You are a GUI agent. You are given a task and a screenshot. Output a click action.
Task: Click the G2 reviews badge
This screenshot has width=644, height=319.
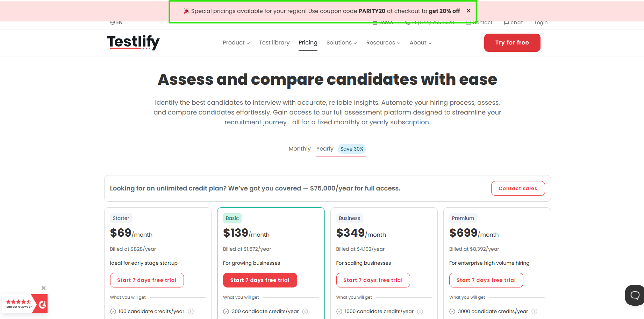25,303
